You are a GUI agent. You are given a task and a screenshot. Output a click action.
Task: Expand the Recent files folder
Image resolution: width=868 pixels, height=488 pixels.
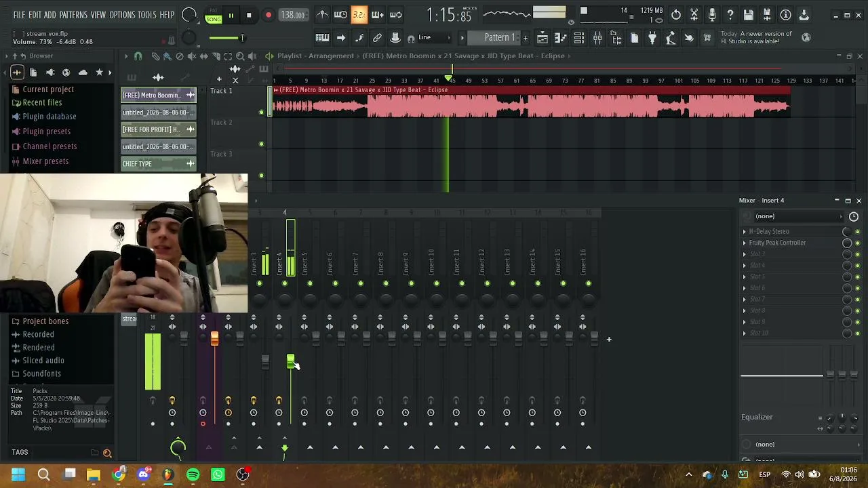[x=42, y=103]
